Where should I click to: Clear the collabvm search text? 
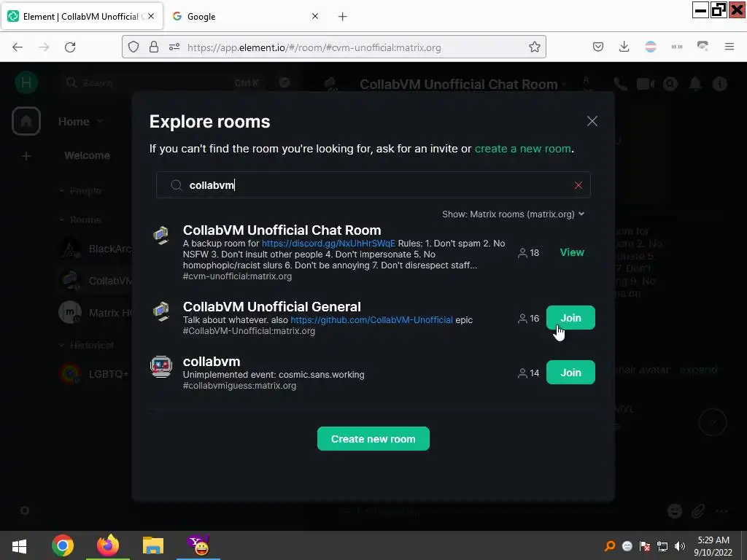578,185
